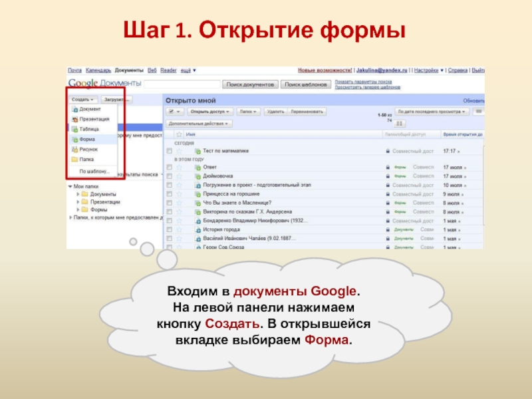Choose Папка from the Создать menu
This screenshot has height=399, width=532.
(94, 160)
